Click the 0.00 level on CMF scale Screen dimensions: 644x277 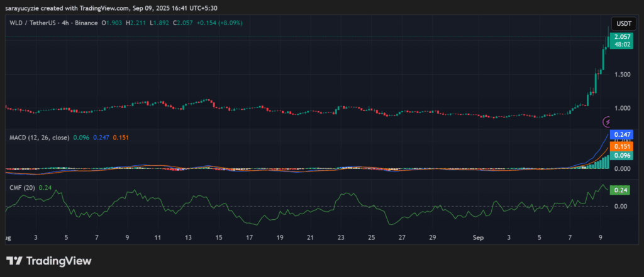click(x=622, y=206)
